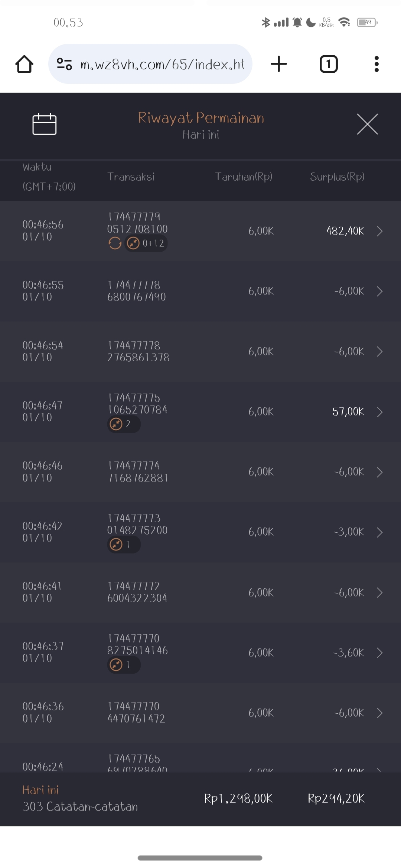Image resolution: width=401 pixels, height=868 pixels.
Task: Expand the -3,00K surplus row chevron
Action: pos(379,532)
